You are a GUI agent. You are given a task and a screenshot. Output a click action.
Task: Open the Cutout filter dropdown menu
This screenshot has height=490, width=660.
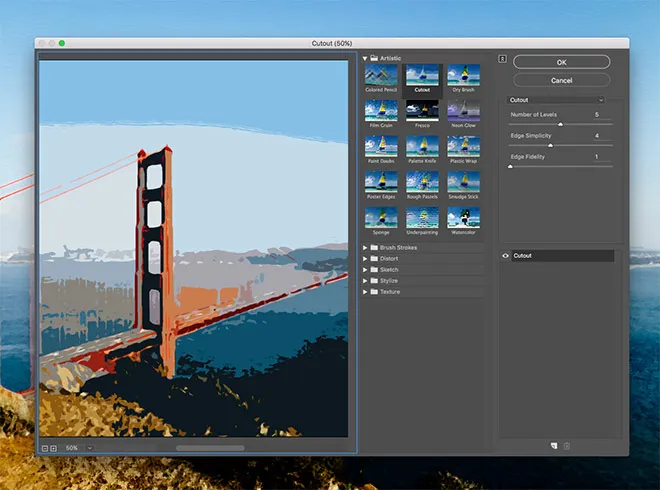[557, 100]
